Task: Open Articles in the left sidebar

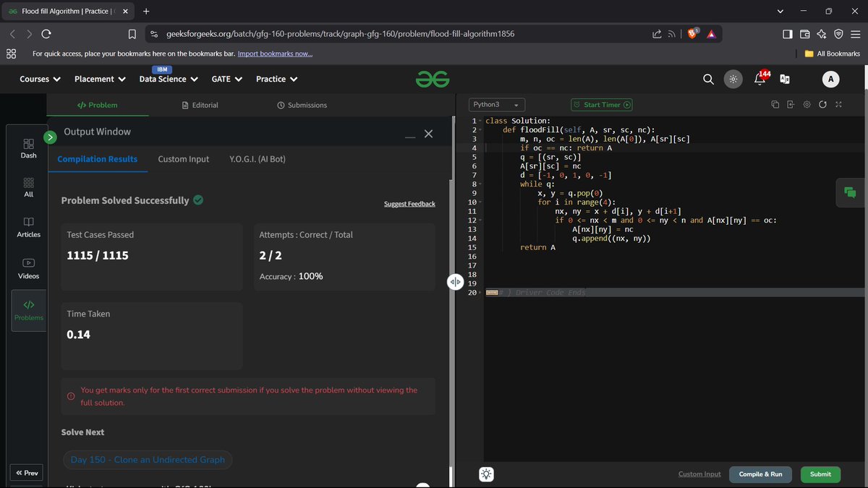Action: coord(28,227)
